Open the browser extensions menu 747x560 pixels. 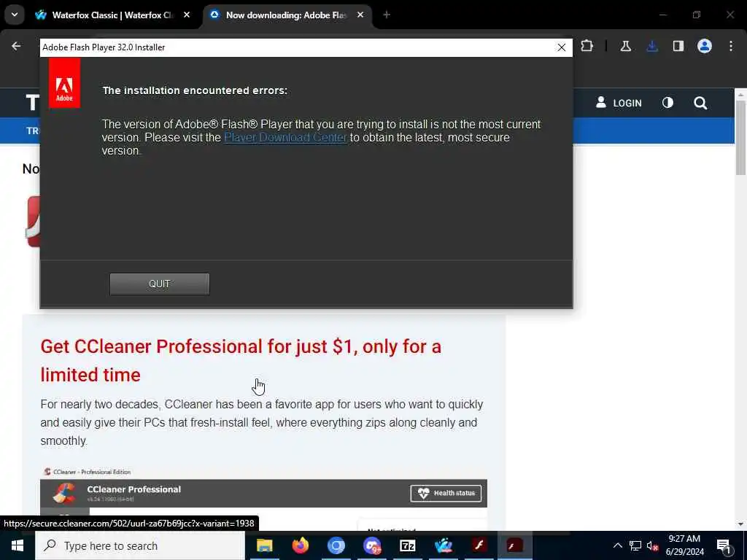pyautogui.click(x=587, y=46)
